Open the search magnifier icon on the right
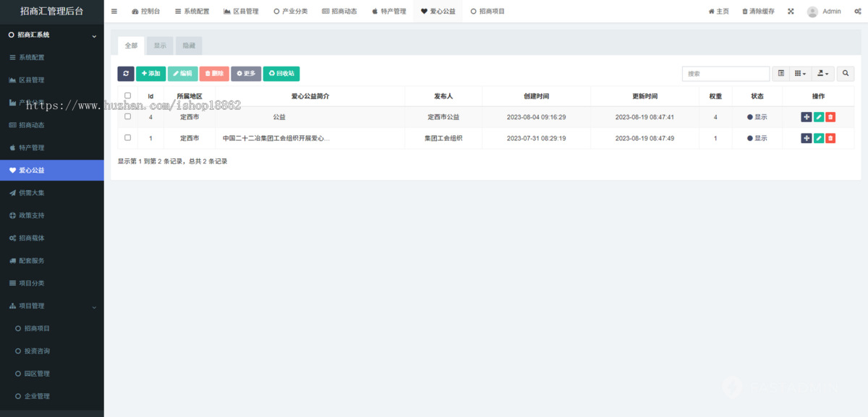 pyautogui.click(x=844, y=73)
